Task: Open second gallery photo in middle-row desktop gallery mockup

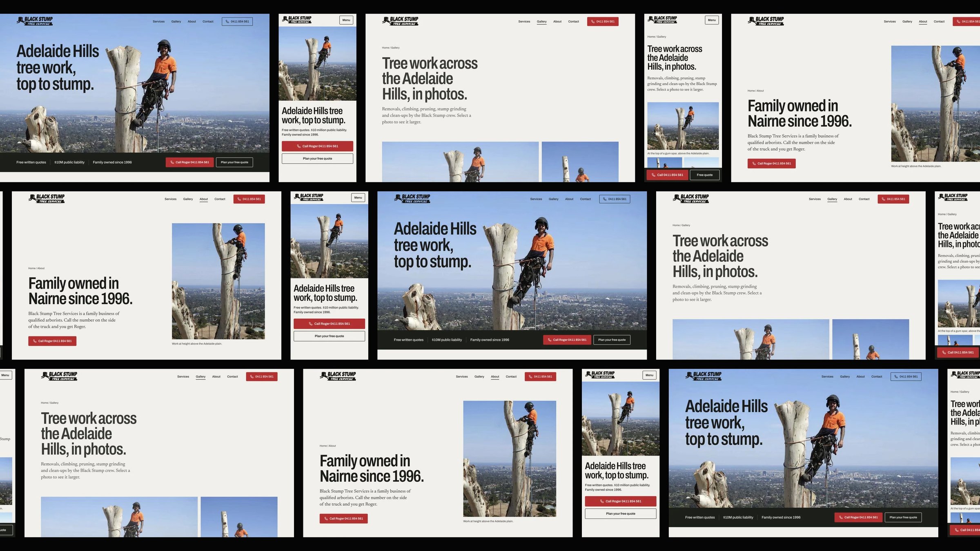Action: (871, 340)
